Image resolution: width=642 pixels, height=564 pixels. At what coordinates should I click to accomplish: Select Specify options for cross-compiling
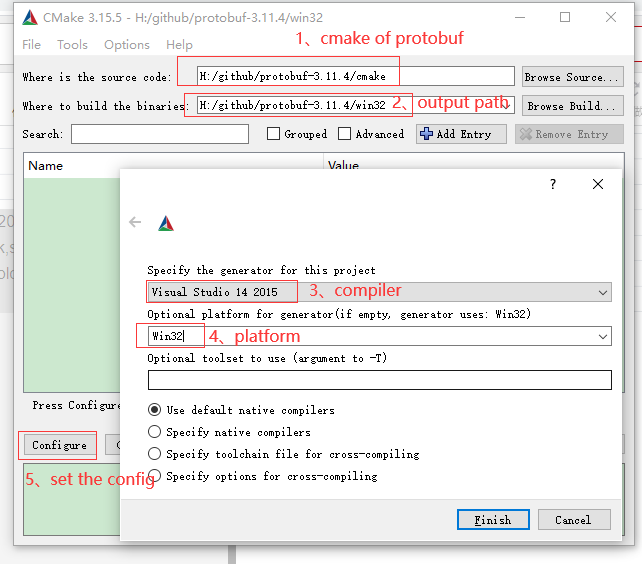coord(154,476)
